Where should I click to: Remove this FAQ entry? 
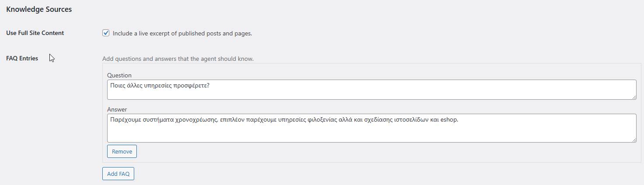(x=122, y=151)
